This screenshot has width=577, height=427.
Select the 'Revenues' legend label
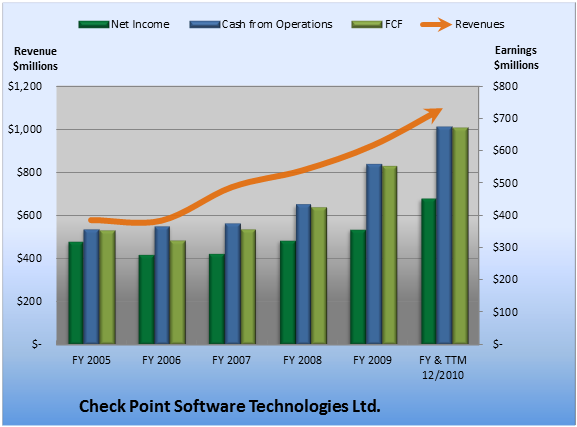click(479, 24)
